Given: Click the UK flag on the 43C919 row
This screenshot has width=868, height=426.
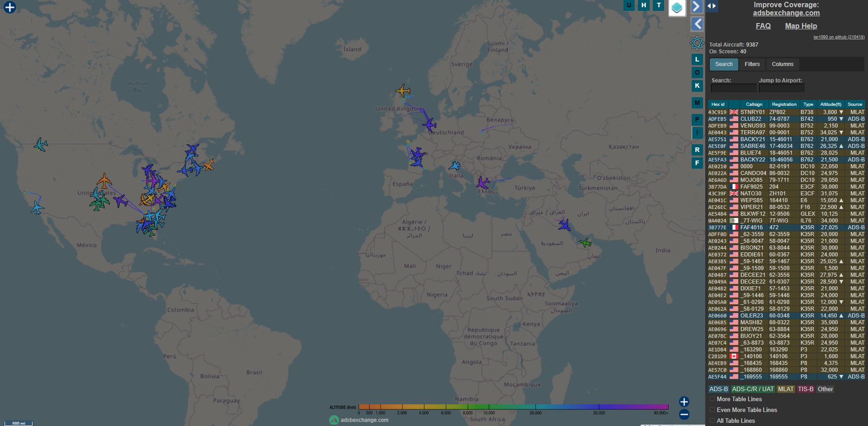Looking at the screenshot, I should point(734,112).
